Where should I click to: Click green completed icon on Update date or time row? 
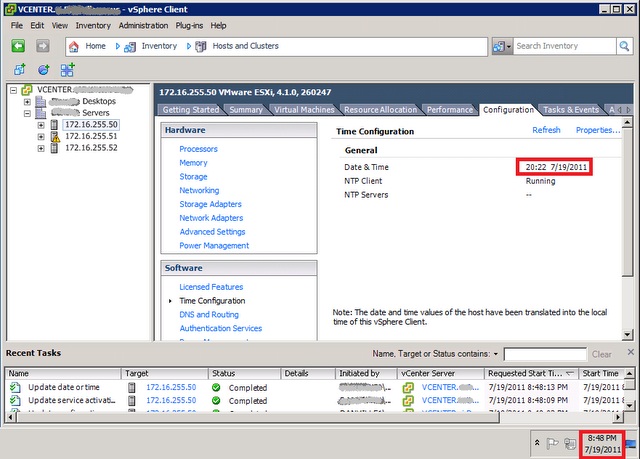pyautogui.click(x=216, y=388)
